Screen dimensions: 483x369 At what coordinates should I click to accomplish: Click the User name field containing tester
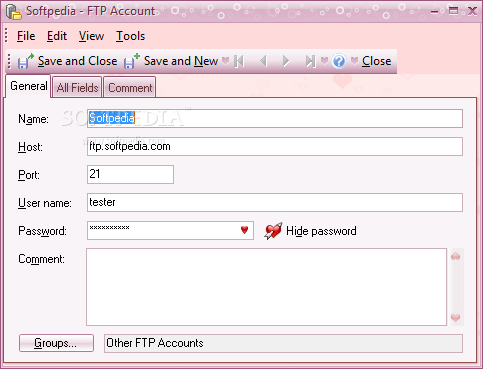[275, 202]
